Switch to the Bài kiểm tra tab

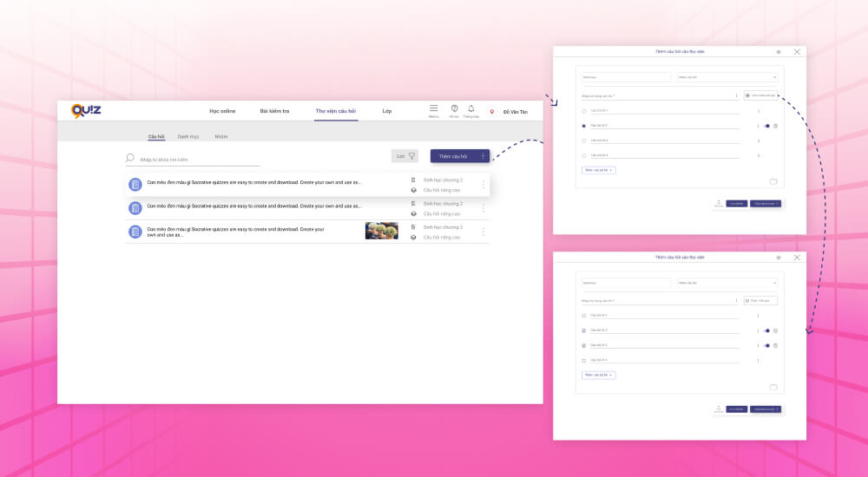(x=274, y=111)
